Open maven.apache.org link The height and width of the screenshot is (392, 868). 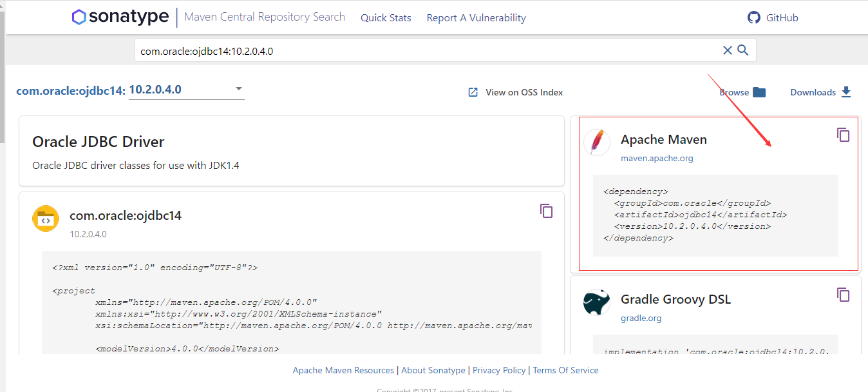657,158
